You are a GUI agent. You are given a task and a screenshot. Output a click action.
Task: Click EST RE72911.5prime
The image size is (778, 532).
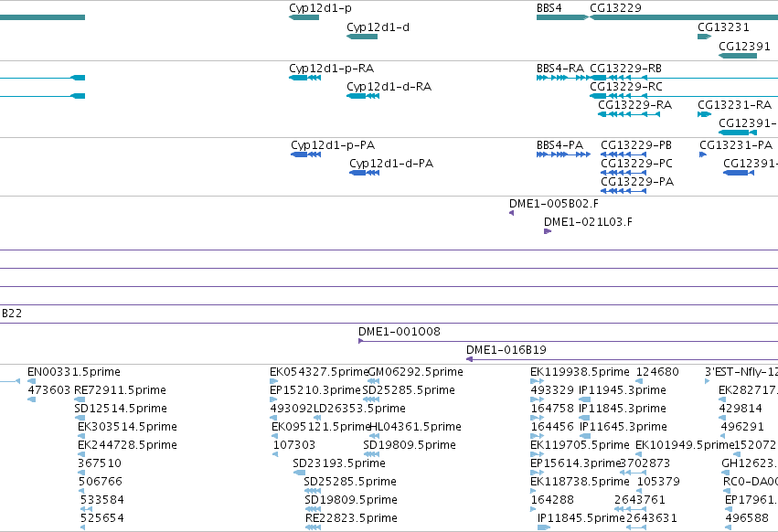(120, 390)
